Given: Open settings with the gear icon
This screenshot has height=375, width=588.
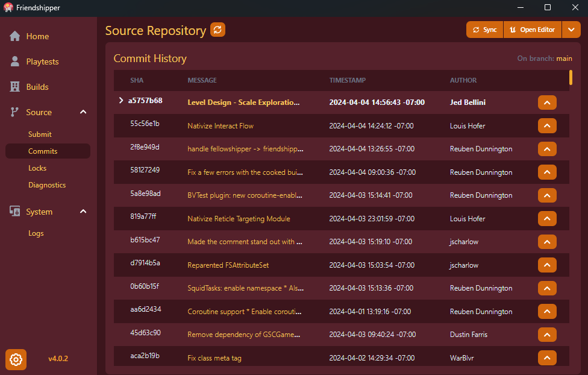Looking at the screenshot, I should [16, 359].
